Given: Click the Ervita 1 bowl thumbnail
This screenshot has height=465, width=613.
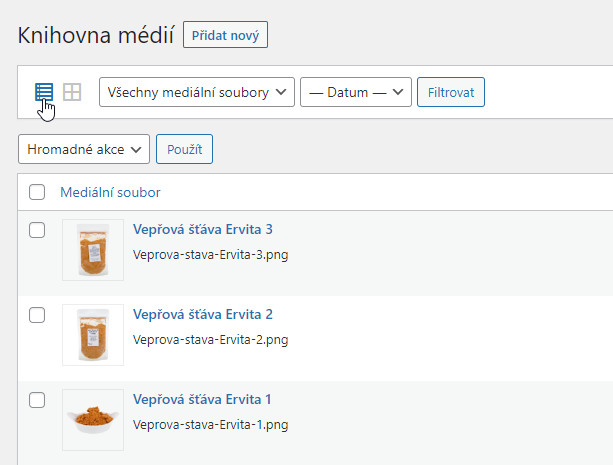Looking at the screenshot, I should click(x=93, y=420).
